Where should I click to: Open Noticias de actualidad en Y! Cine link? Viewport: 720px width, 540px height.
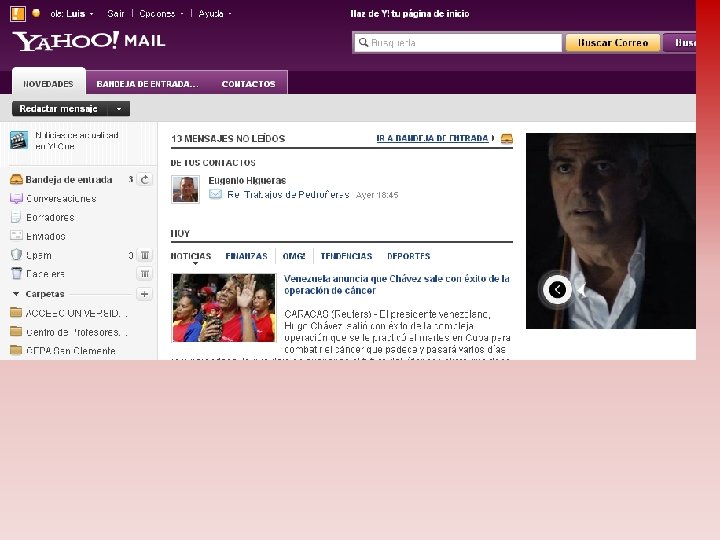pos(76,141)
